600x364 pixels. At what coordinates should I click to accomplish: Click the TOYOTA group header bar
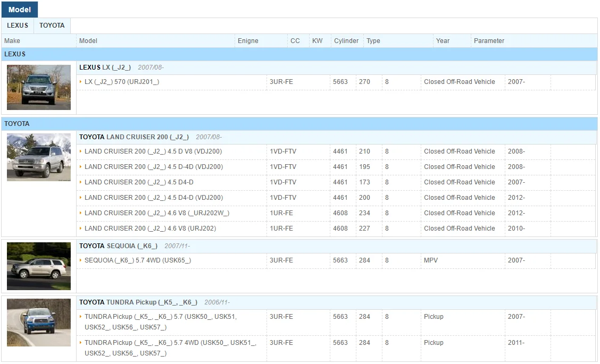point(299,124)
